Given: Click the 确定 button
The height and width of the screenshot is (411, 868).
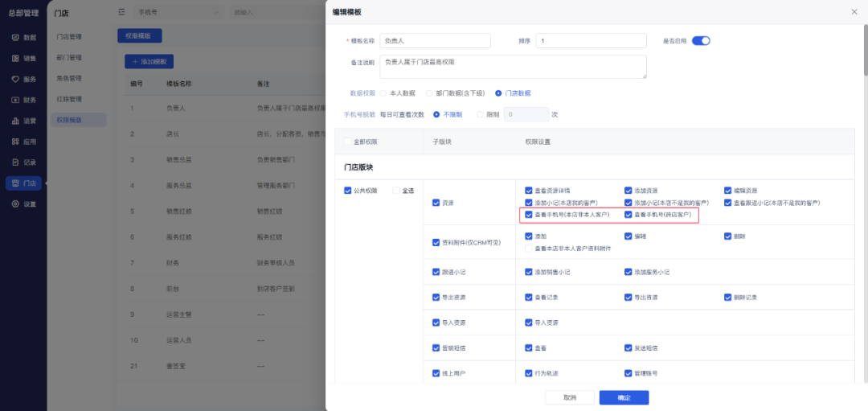Looking at the screenshot, I should [x=624, y=397].
